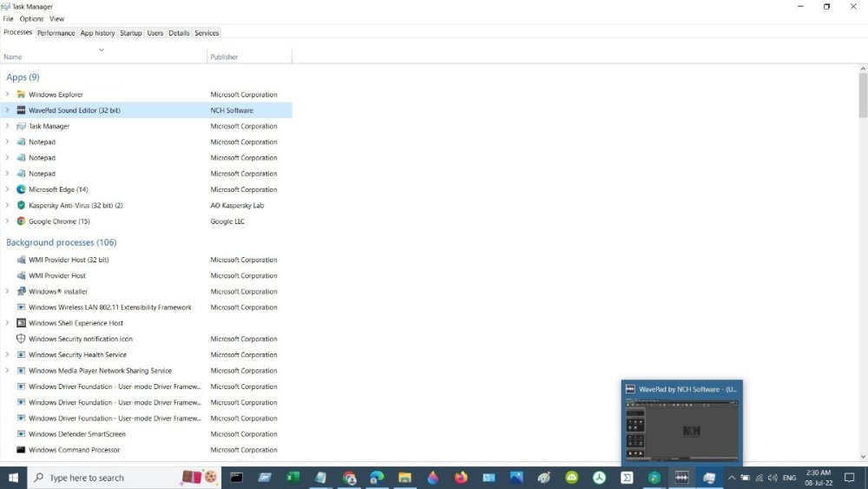Click the process list vertical scrollbar thumb
This screenshot has height=489, width=868.
[863, 95]
